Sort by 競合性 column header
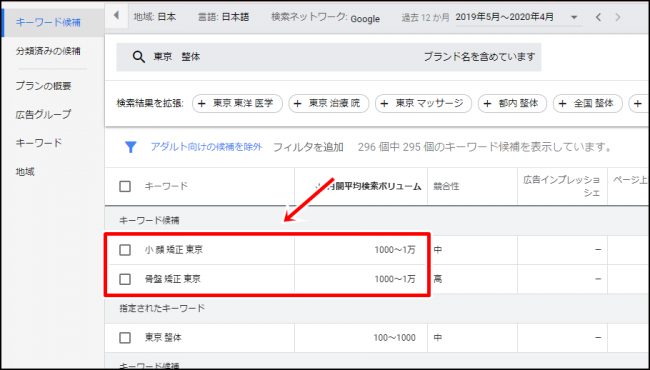The image size is (650, 370). click(446, 186)
